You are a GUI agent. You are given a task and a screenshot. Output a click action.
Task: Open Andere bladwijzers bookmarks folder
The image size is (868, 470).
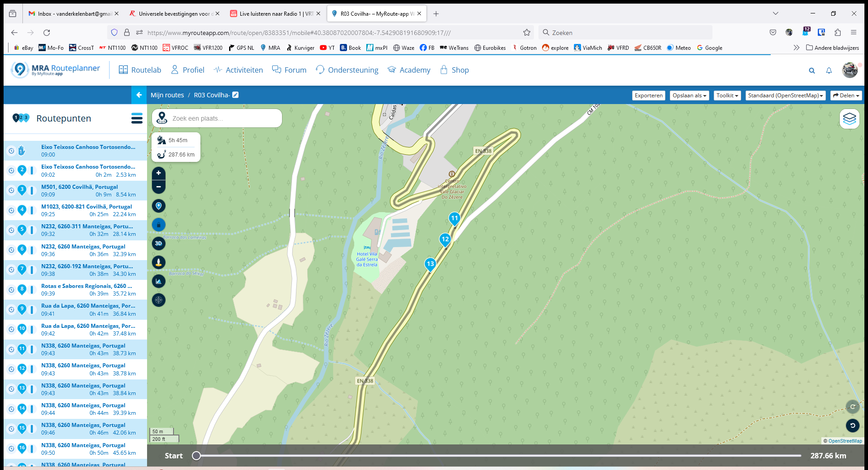point(833,48)
